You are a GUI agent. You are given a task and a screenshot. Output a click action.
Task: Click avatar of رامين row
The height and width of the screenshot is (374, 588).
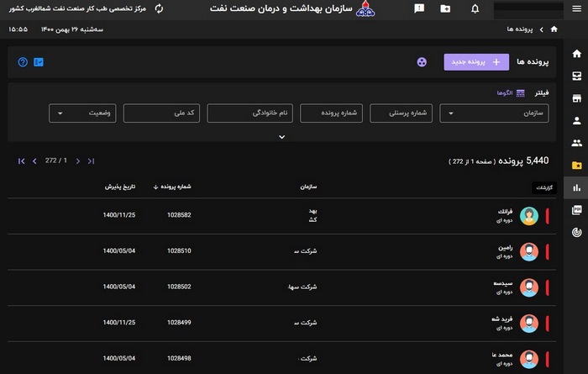[x=529, y=251]
